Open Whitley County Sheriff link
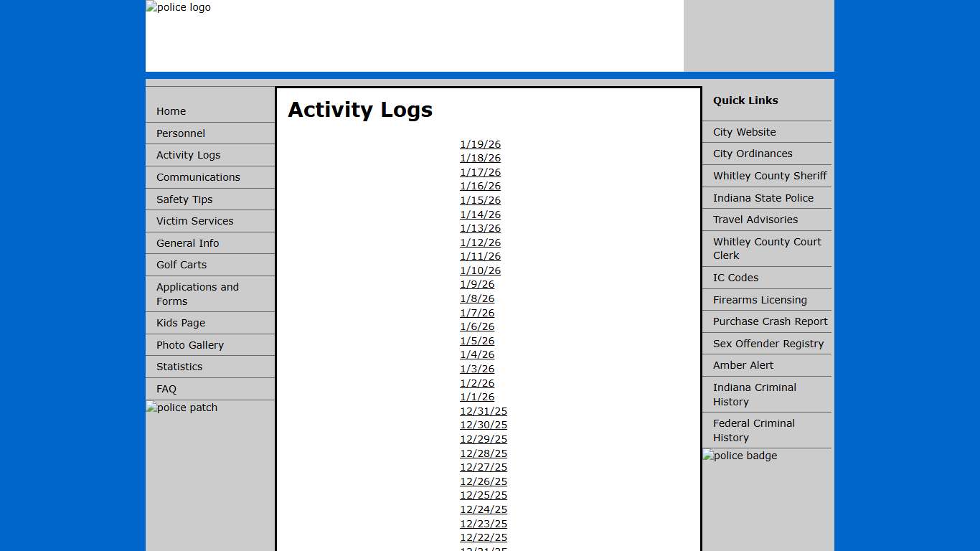 point(769,176)
